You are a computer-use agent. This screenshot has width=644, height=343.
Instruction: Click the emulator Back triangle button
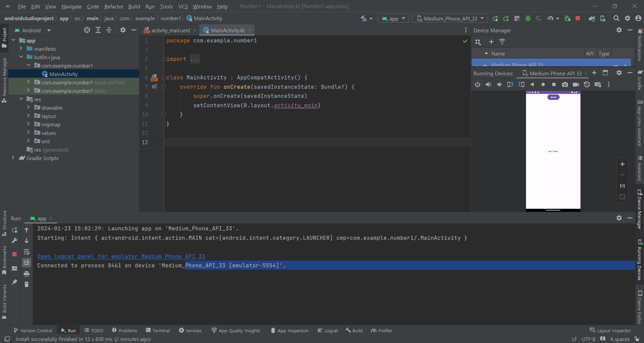(x=532, y=84)
